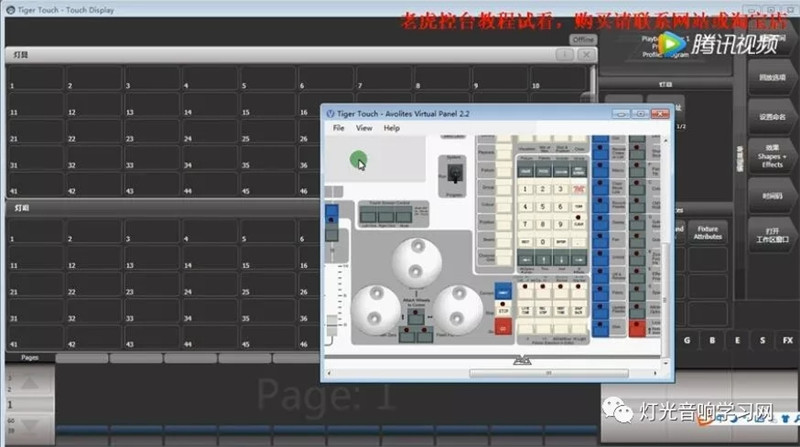800x447 pixels.
Task: Open the Shapes + Effects menu button
Action: tap(772, 156)
